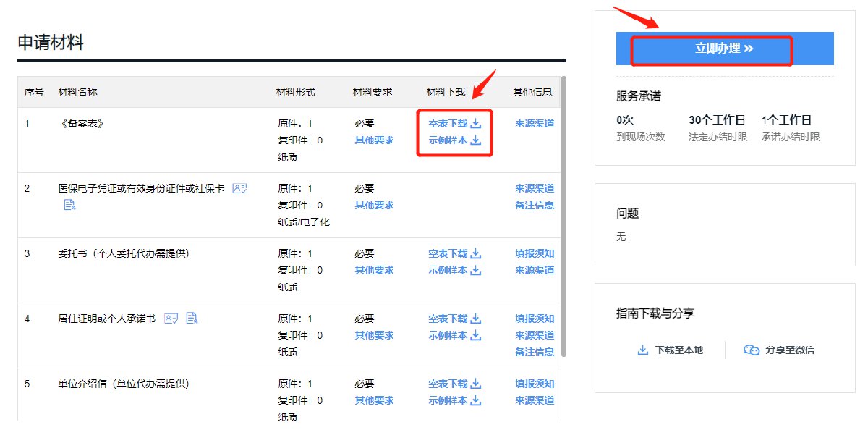868x430 pixels.
Task: Click document icon next to 居住证明或个人承诺书
Action: click(192, 319)
